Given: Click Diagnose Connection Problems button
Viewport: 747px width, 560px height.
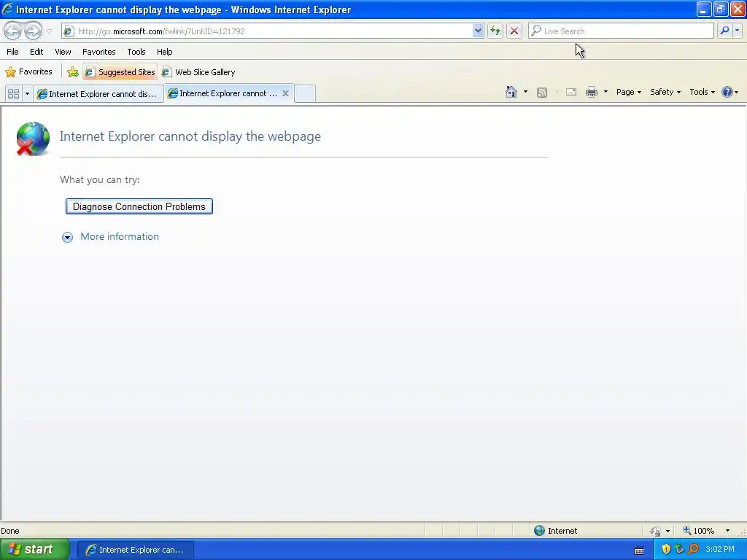Looking at the screenshot, I should 139,206.
